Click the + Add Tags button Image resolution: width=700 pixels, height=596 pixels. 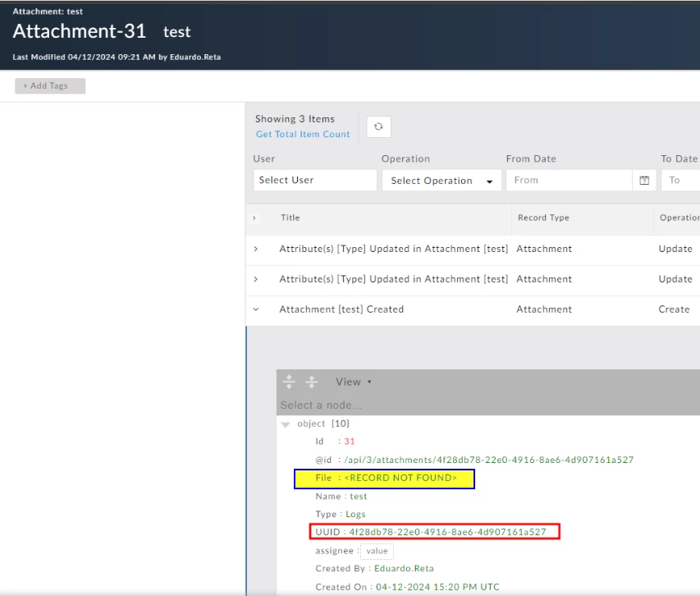(x=50, y=85)
